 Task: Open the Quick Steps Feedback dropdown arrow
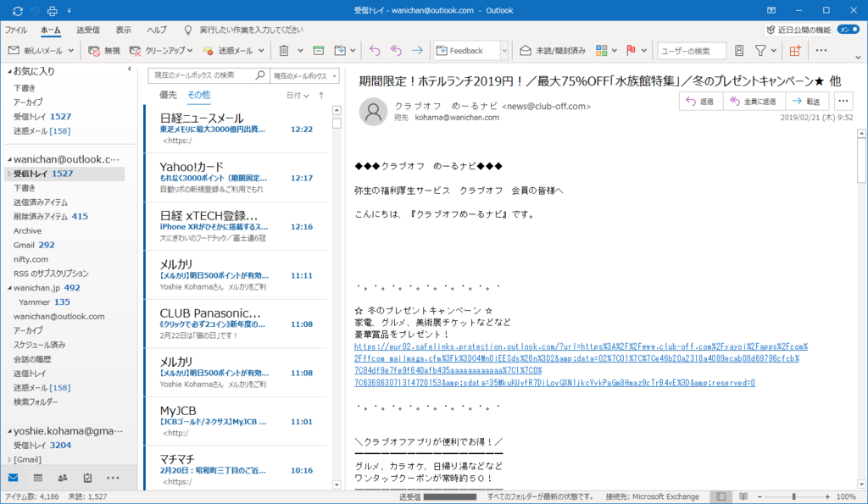(504, 50)
